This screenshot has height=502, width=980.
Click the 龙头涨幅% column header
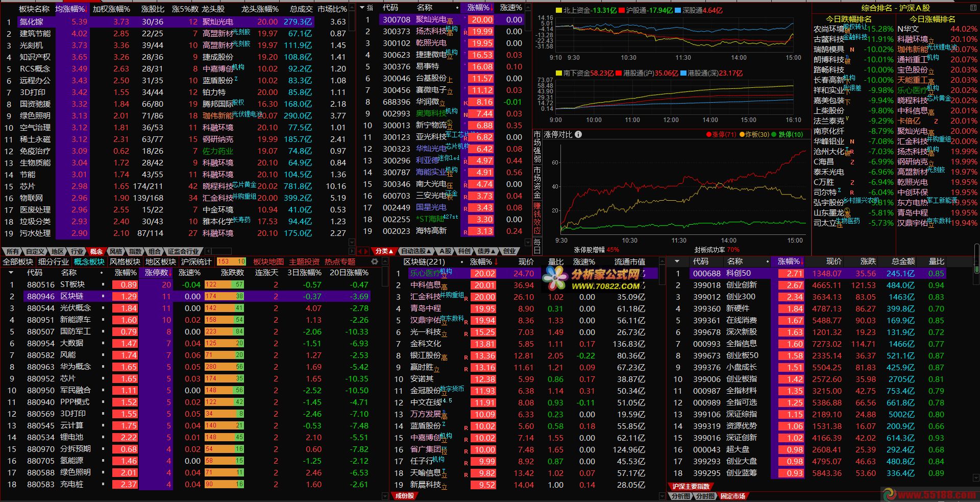tap(260, 9)
